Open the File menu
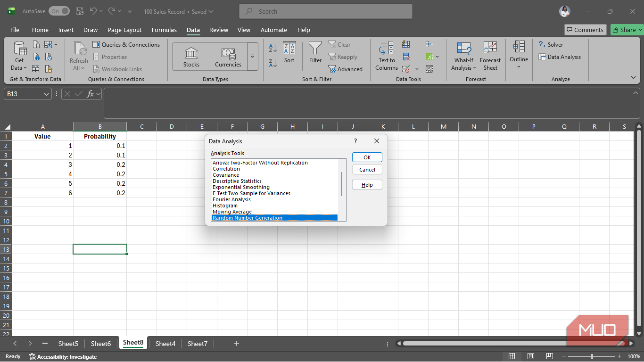Viewport: 644px width, 362px height. tap(15, 30)
